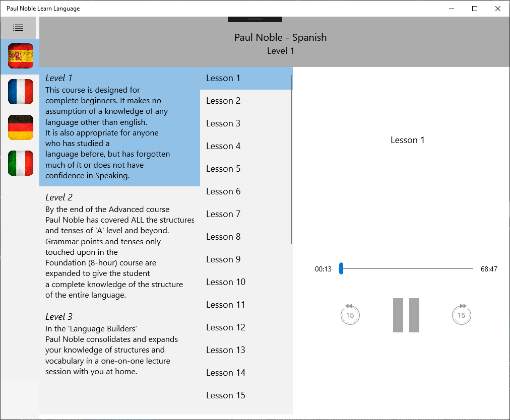Skip forward 15 seconds
Screen dimensions: 510x420
click(x=462, y=315)
